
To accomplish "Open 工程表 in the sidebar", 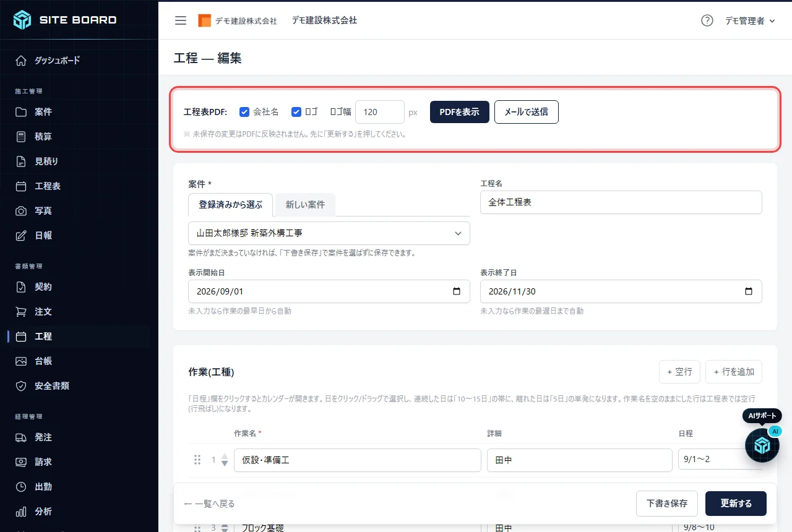I will coord(79,186).
